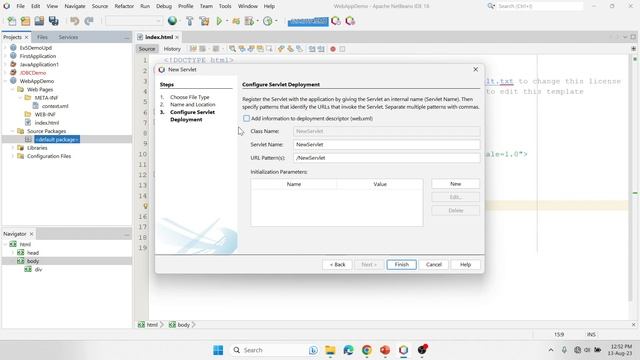The height and width of the screenshot is (360, 640).
Task: Open the Windows Start menu
Action: [x=218, y=350]
